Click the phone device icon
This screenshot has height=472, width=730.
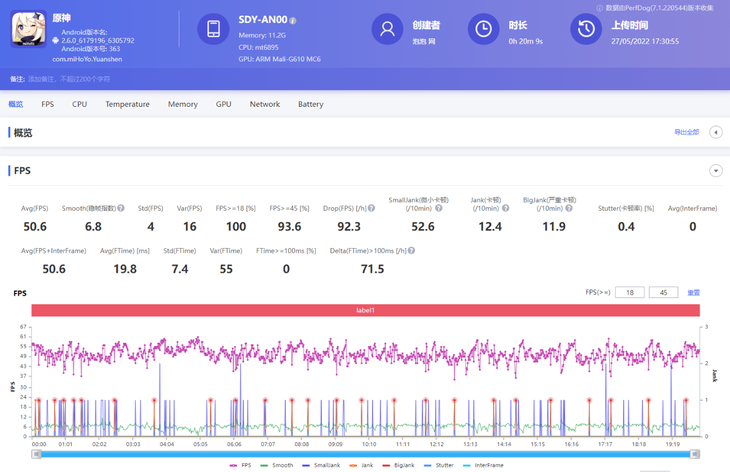point(213,30)
